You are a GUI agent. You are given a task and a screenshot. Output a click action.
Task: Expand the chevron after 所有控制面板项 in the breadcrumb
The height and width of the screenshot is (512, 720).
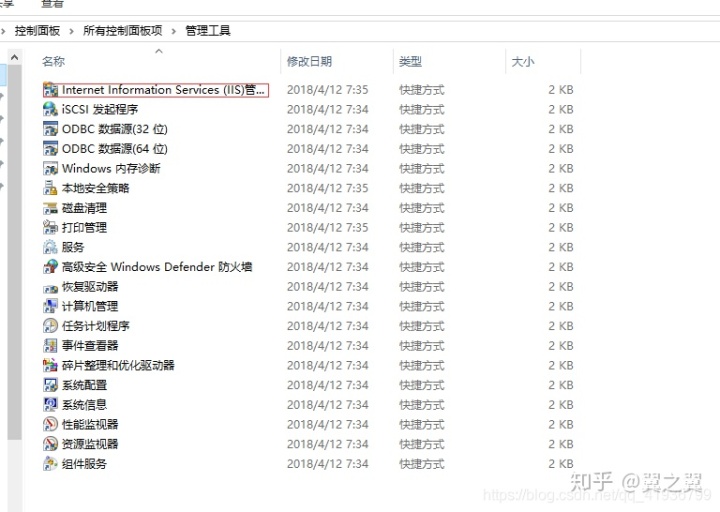click(174, 31)
